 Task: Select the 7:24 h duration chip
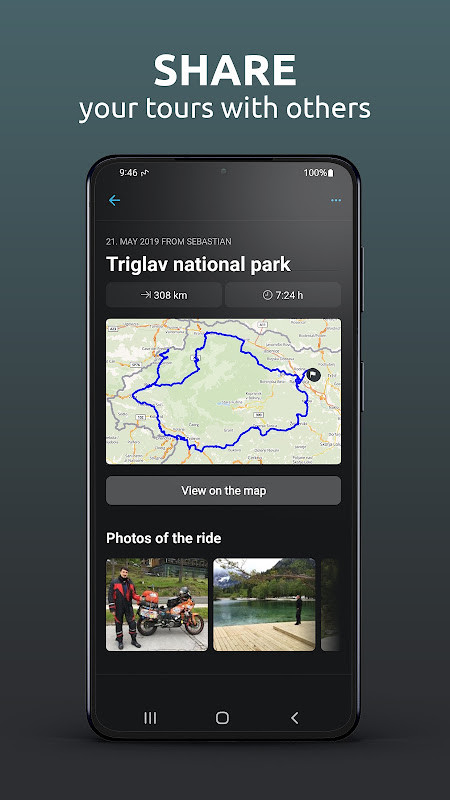[283, 295]
